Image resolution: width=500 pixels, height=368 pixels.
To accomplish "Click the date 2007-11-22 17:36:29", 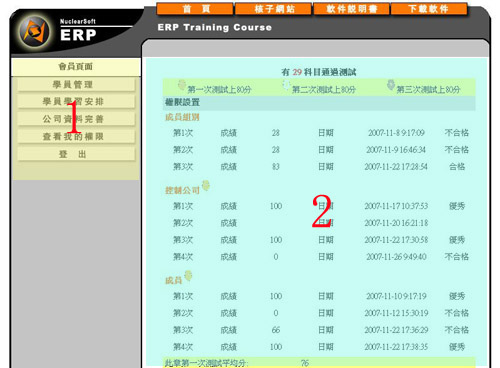I will [396, 330].
